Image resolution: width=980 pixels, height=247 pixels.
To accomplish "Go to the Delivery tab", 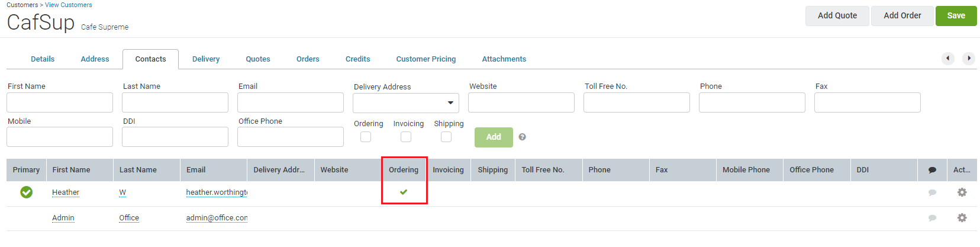I will point(206,59).
